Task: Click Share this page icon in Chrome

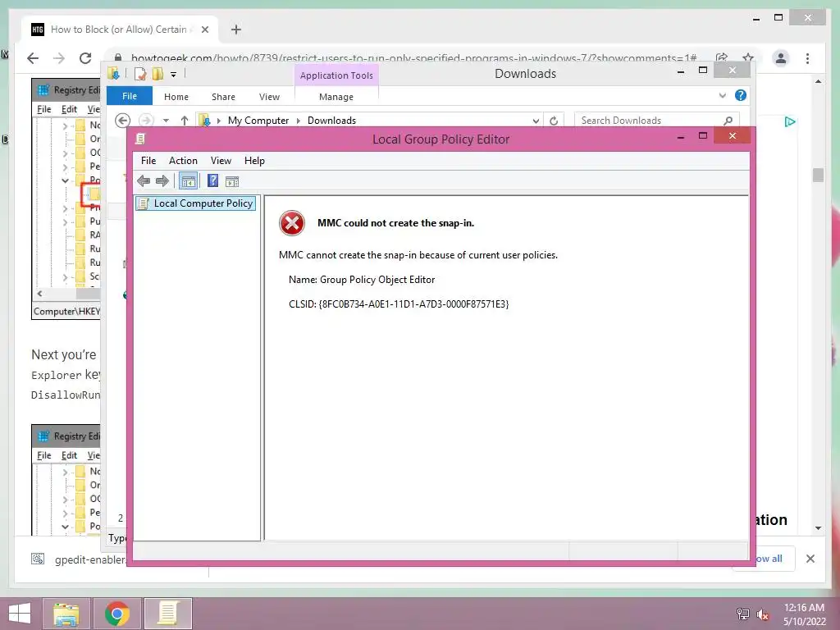Action: 722,58
